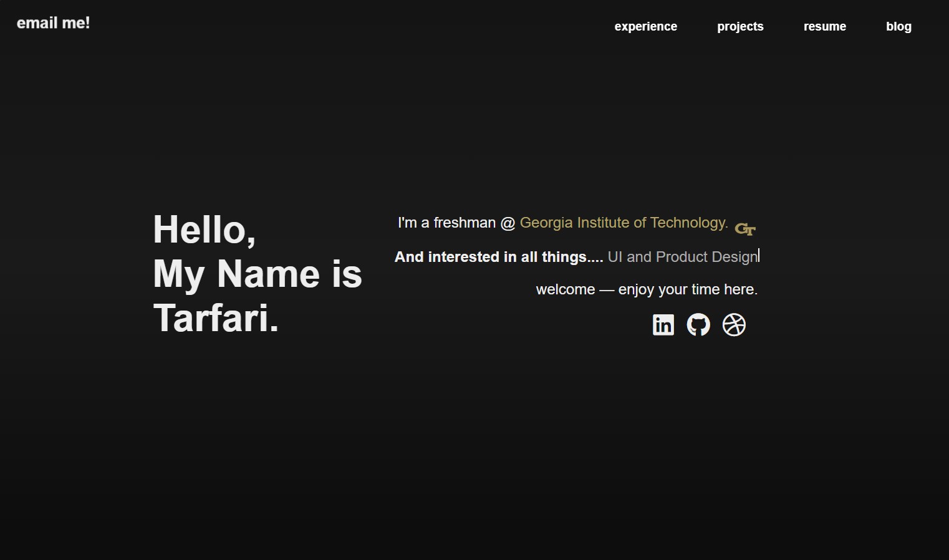
Task: Open the projects nav item
Action: click(x=740, y=26)
